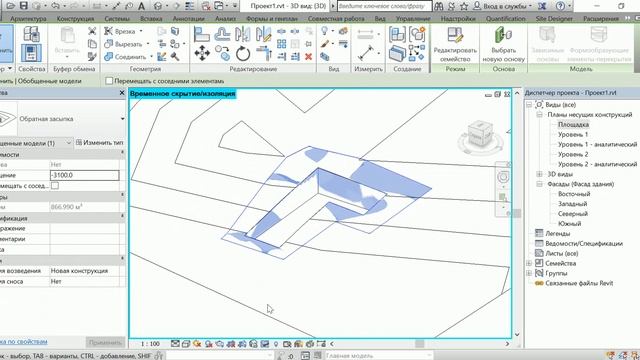Open the Врезка dropdown arrow
640x360 pixels.
click(x=141, y=31)
